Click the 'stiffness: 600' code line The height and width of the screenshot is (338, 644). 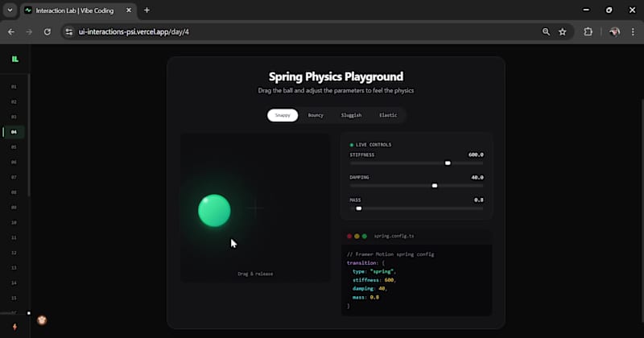click(x=374, y=280)
